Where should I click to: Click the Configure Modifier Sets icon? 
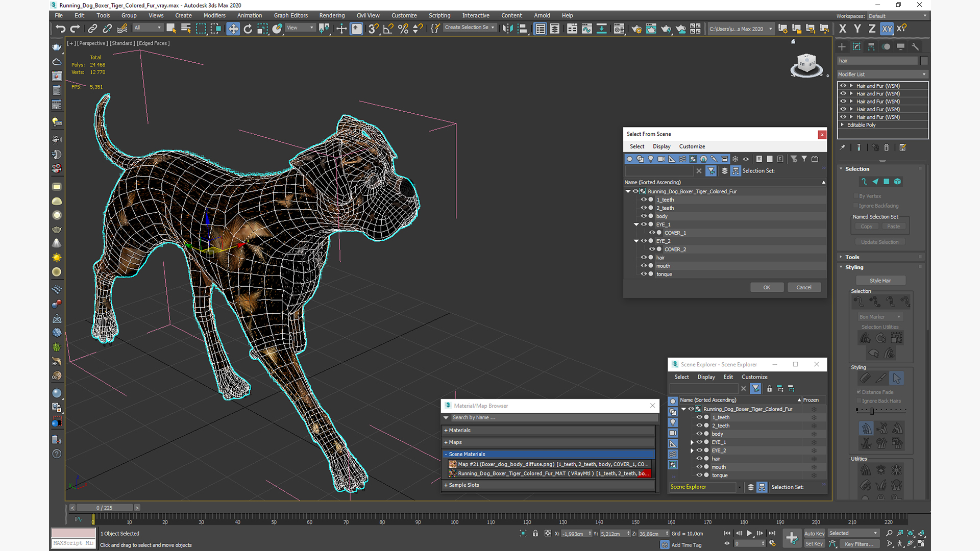[x=902, y=147]
